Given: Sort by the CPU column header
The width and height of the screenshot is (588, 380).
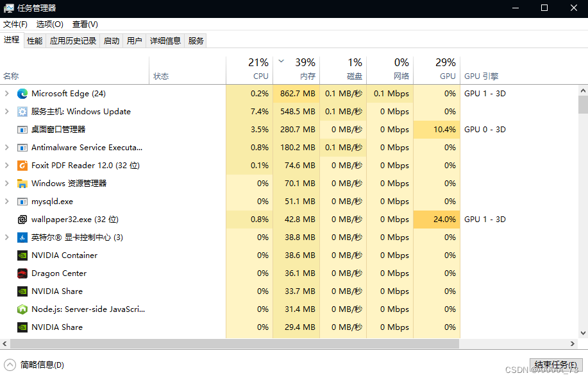Looking at the screenshot, I should [249, 70].
